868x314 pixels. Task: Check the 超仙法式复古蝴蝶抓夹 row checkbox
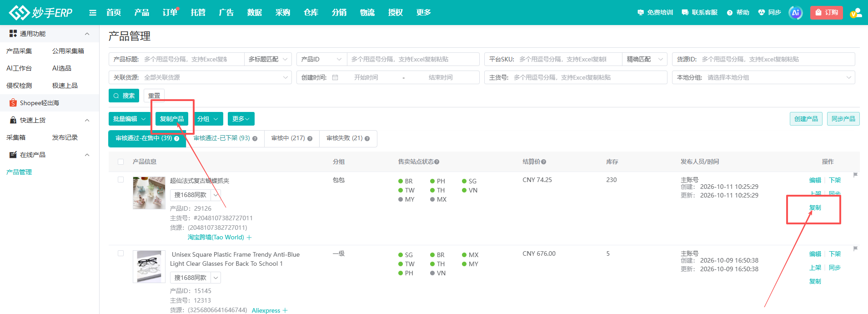coord(120,179)
